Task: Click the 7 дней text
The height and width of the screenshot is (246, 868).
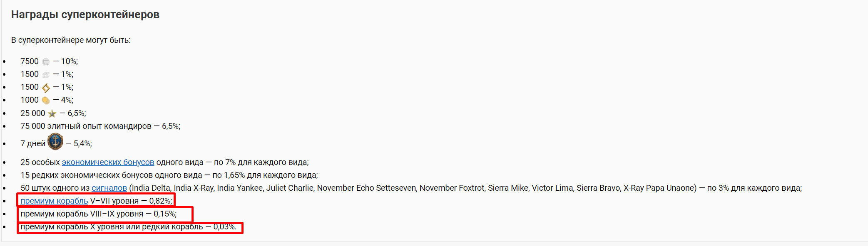Action: (x=33, y=143)
